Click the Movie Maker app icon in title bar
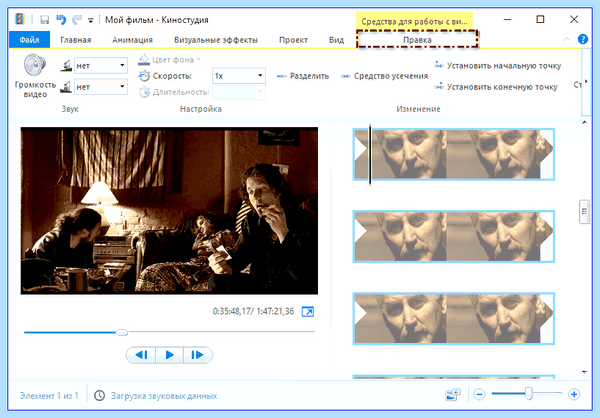The height and width of the screenshot is (418, 600). (20, 19)
